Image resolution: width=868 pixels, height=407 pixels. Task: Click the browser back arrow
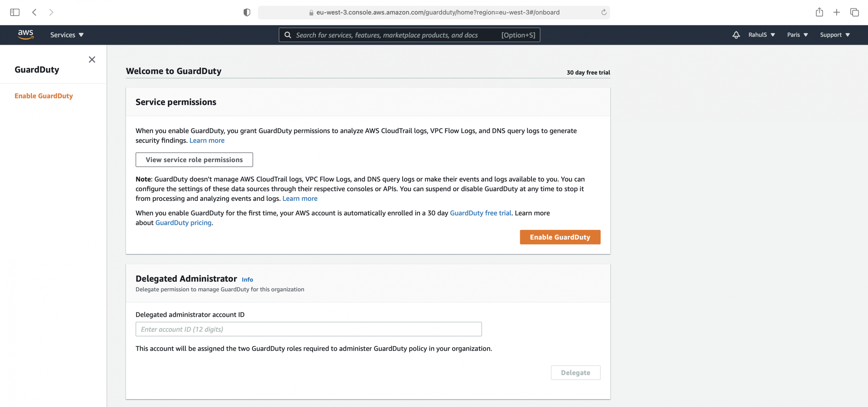click(34, 12)
